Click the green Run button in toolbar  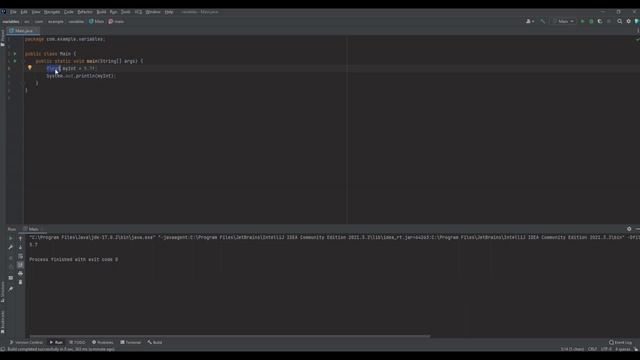(582, 21)
